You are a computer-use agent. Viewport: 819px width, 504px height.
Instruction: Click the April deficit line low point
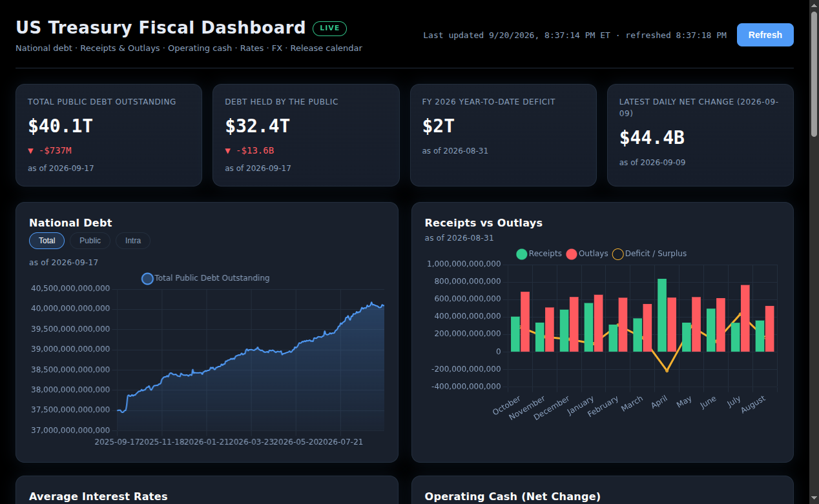point(667,371)
